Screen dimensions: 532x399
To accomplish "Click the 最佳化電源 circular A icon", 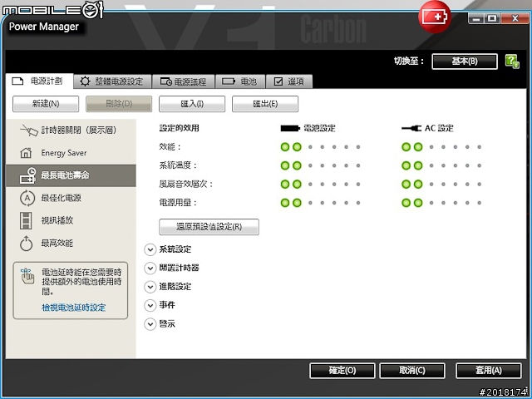I will coord(27,198).
